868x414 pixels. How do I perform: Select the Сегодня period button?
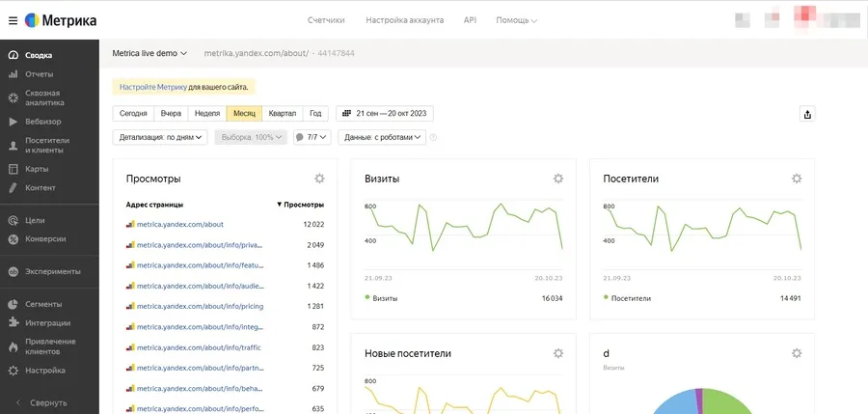[133, 114]
